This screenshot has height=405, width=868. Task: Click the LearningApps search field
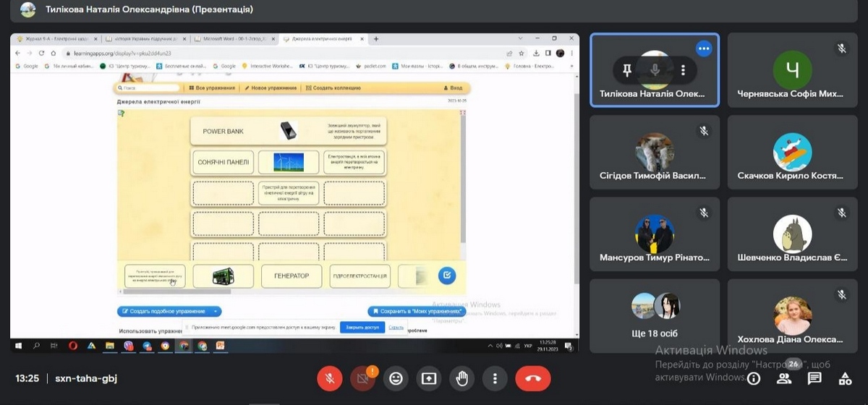tap(148, 88)
